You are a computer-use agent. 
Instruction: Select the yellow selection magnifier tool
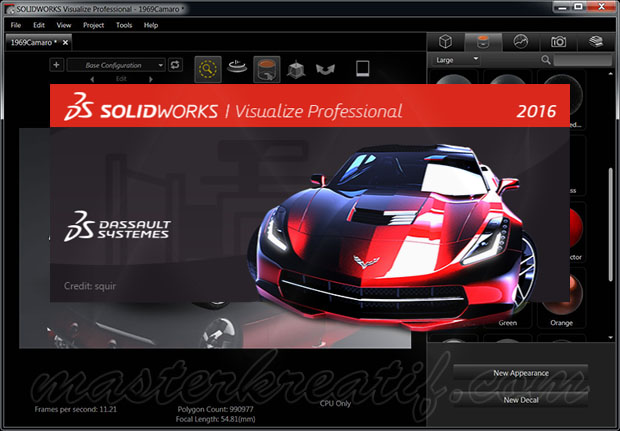[x=208, y=69]
